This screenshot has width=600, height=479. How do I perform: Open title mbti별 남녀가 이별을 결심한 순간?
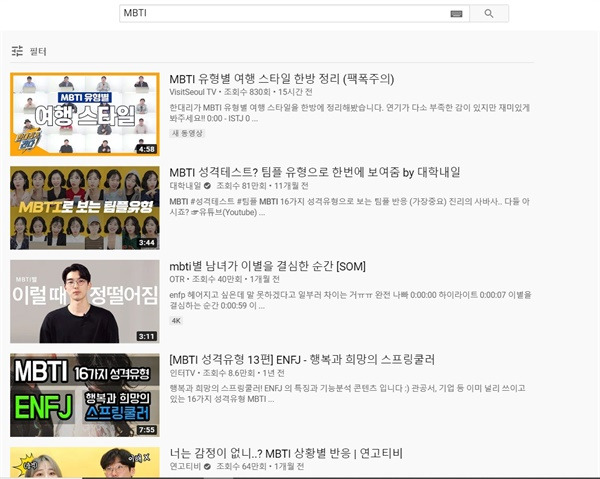(x=267, y=266)
